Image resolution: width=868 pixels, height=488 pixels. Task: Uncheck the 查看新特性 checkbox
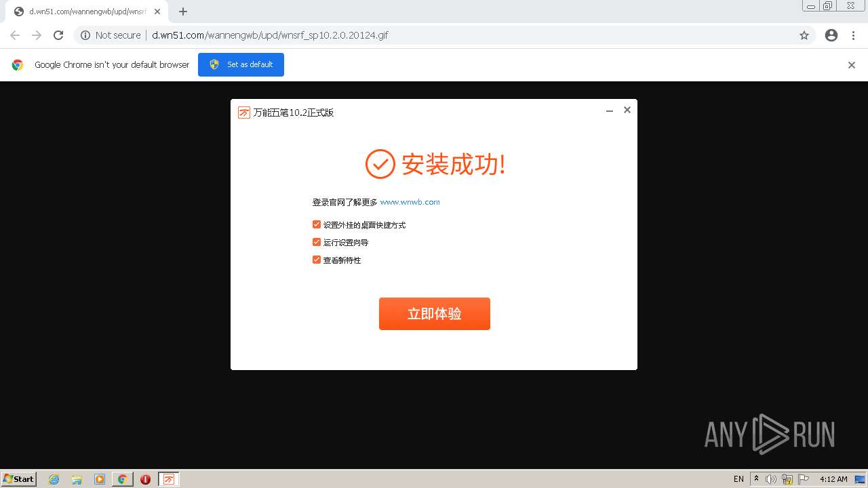[x=316, y=260]
